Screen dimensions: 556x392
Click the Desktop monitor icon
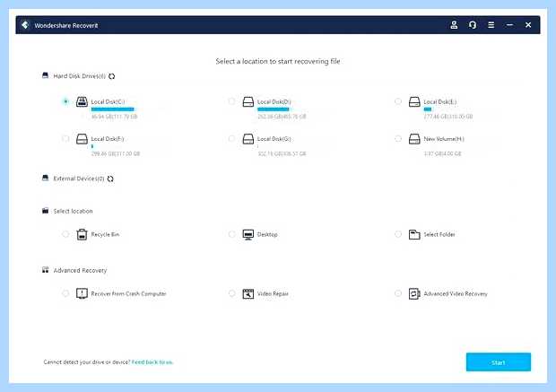point(248,234)
